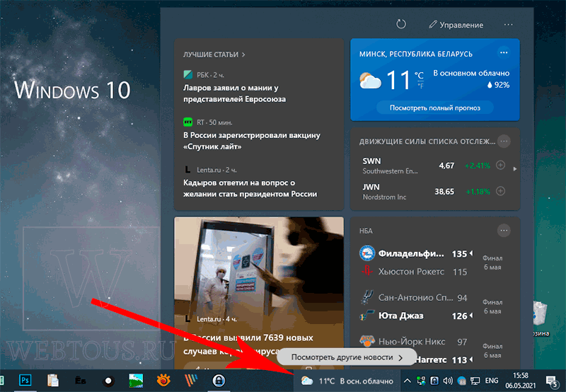Viewport: 566px width, 392px height.
Task: Open the weather card options menu
Action: (x=504, y=52)
